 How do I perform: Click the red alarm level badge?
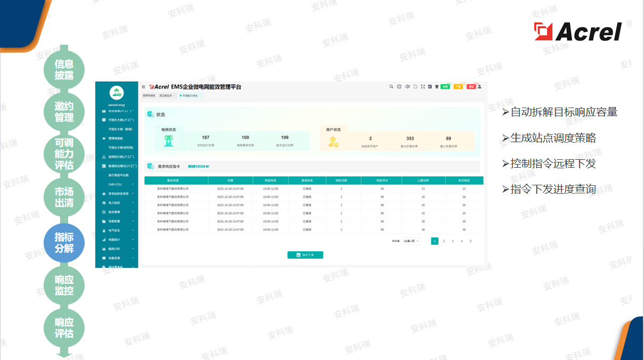point(471,86)
